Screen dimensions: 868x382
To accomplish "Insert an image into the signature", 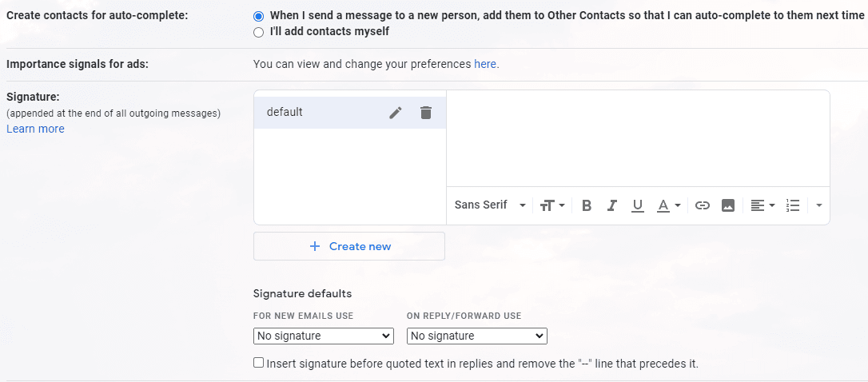I will (x=728, y=205).
